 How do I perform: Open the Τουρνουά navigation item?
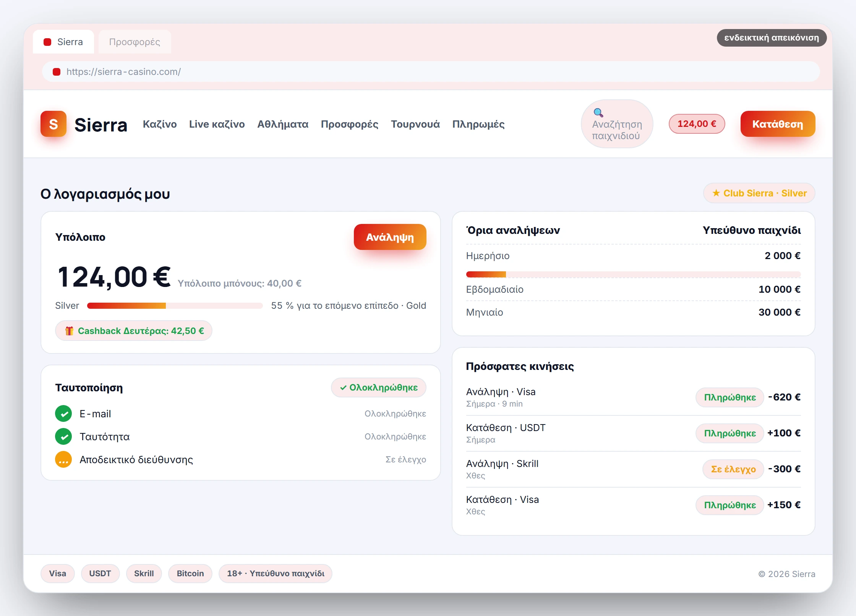[415, 124]
